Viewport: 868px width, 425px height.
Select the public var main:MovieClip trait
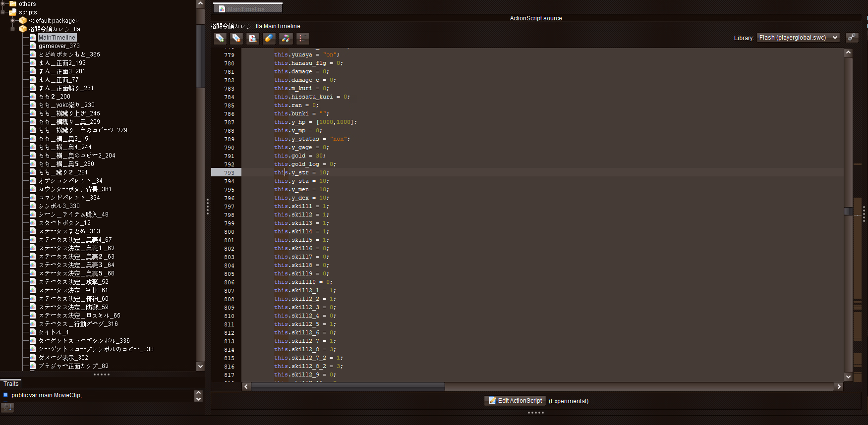46,395
